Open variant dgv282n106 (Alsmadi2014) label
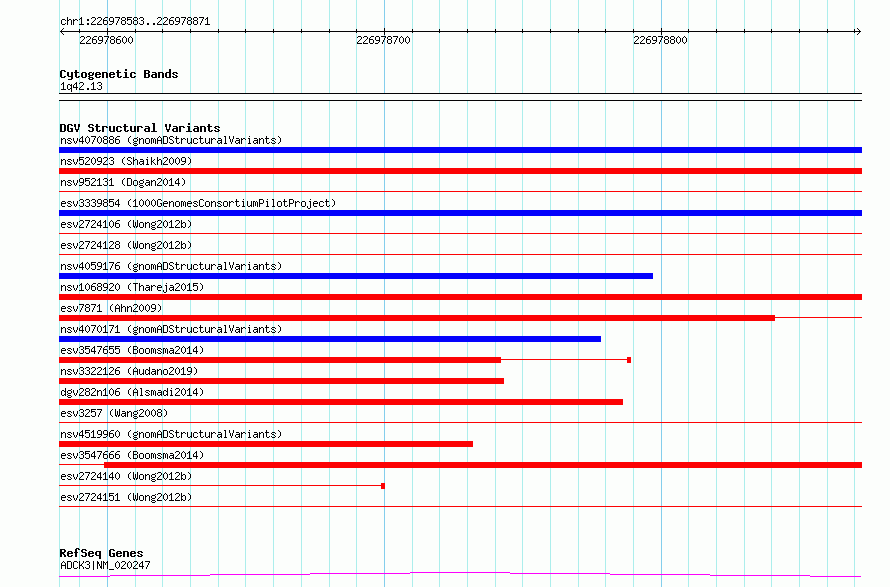 [x=132, y=392]
